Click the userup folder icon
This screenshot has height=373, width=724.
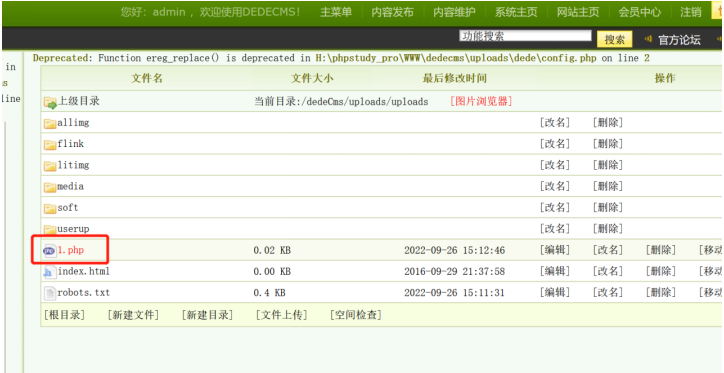(50, 229)
